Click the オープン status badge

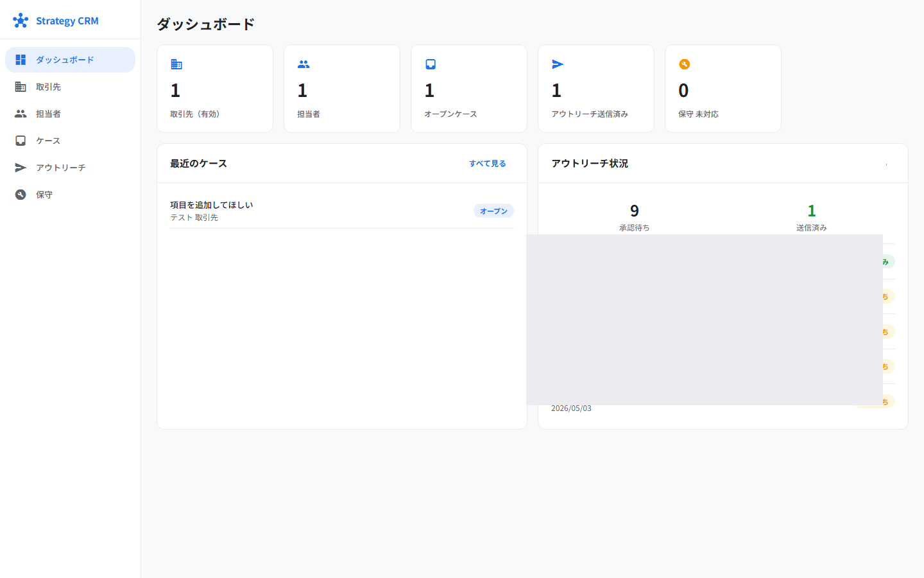coord(493,211)
